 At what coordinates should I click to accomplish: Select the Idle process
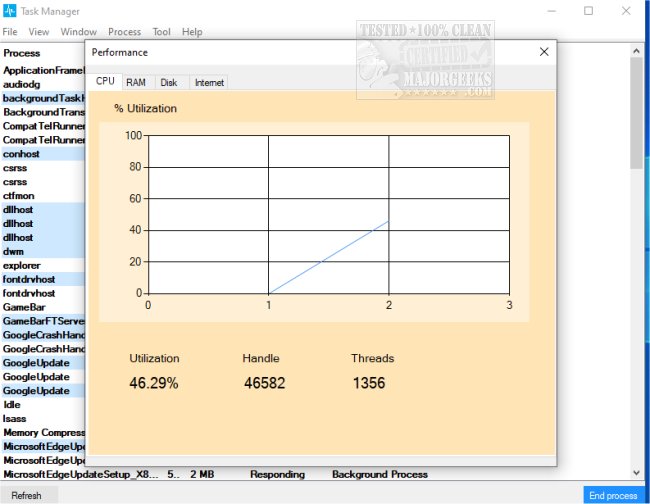(x=43, y=405)
